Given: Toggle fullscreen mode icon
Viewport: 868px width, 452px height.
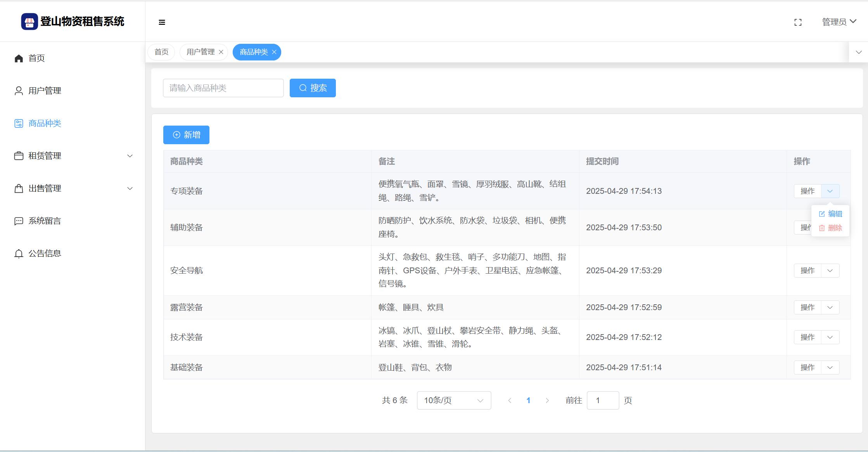Looking at the screenshot, I should click(798, 22).
